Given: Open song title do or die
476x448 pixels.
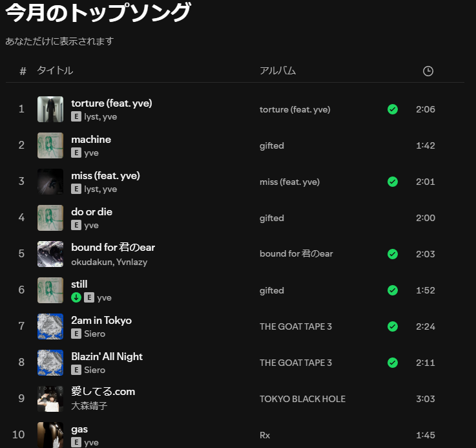Looking at the screenshot, I should pyautogui.click(x=92, y=212).
